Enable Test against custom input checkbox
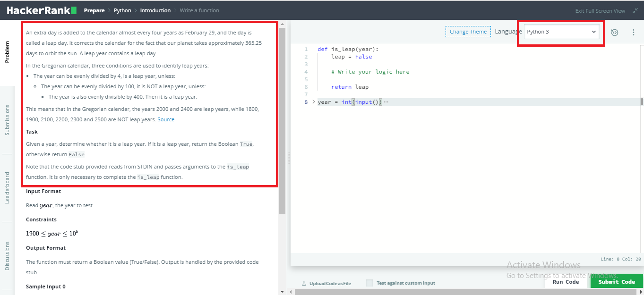Viewport: 644px width, 295px height. pos(369,283)
